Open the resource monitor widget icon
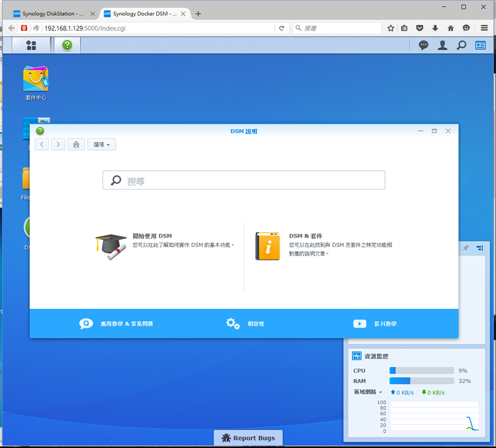Image resolution: width=496 pixels, height=448 pixels. point(357,356)
